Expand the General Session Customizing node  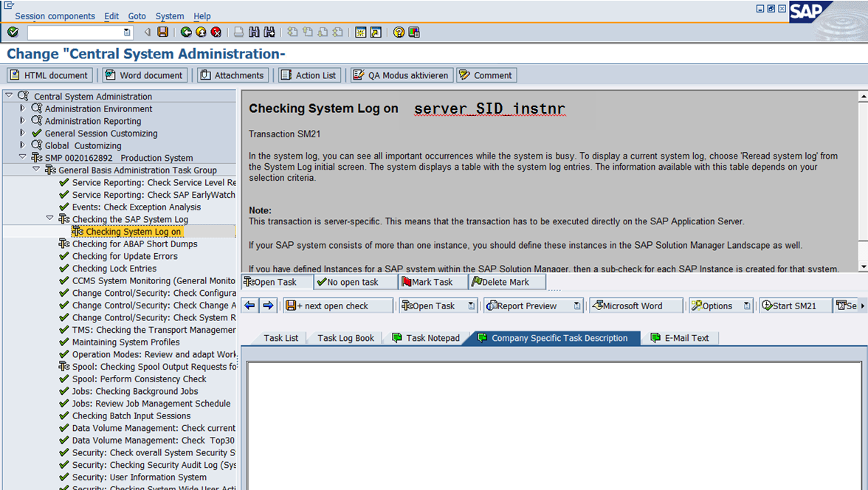click(23, 133)
